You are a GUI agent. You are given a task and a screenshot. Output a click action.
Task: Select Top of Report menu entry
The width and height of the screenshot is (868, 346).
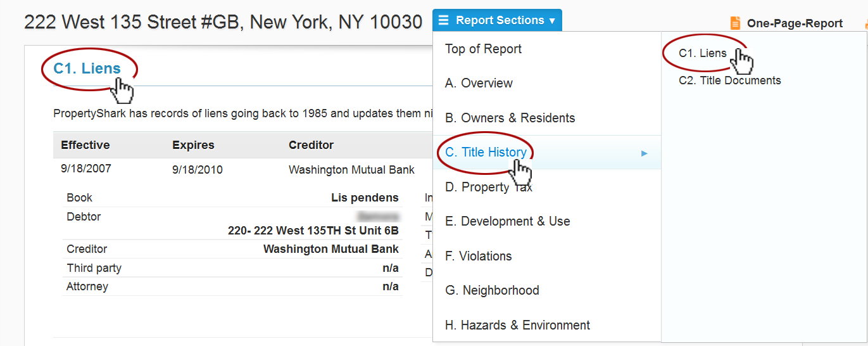(483, 49)
